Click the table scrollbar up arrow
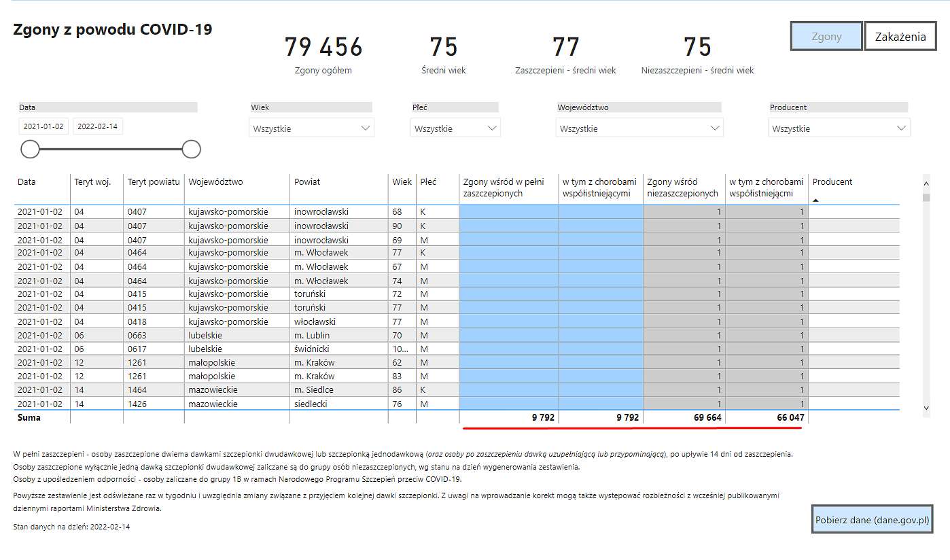950x560 pixels. pyautogui.click(x=926, y=183)
